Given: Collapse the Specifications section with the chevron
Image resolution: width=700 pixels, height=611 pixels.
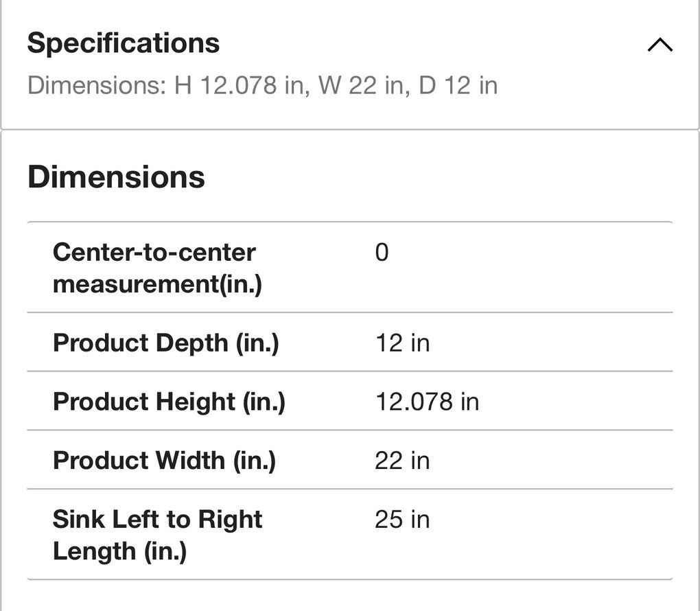Looking at the screenshot, I should (x=660, y=46).
